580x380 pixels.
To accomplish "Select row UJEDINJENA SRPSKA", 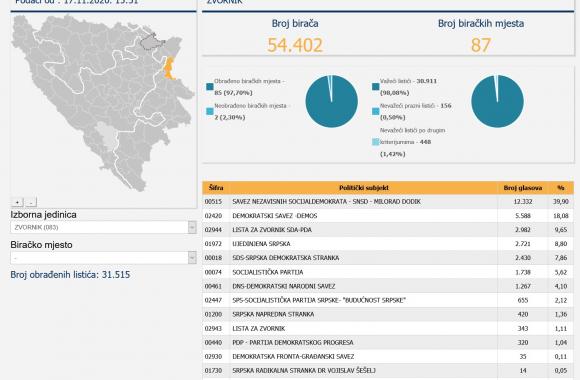I will coord(388,244).
